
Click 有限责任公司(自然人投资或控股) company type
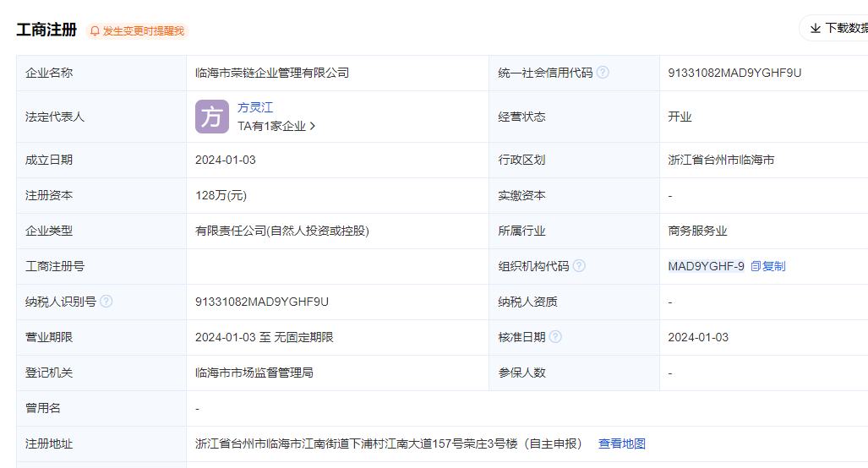click(281, 231)
